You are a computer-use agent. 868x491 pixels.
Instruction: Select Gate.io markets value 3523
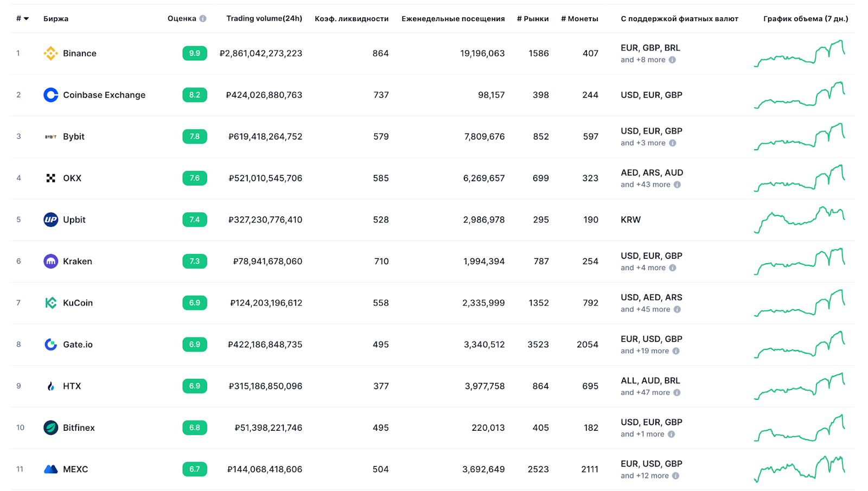538,345
